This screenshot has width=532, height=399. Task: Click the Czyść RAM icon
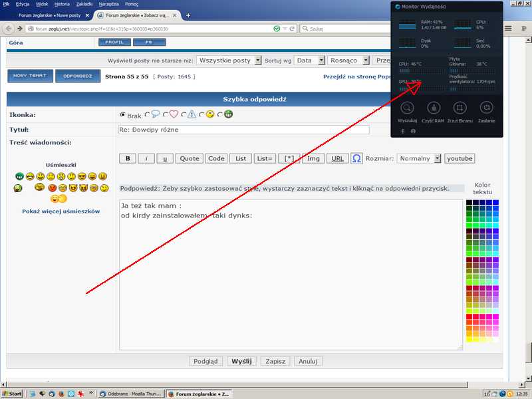[x=433, y=108]
